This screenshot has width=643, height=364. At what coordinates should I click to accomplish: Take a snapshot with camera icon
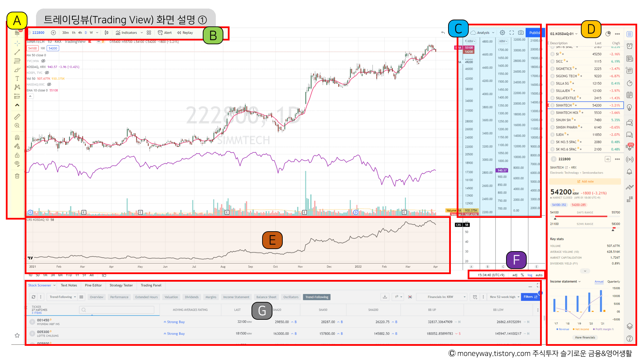521,33
